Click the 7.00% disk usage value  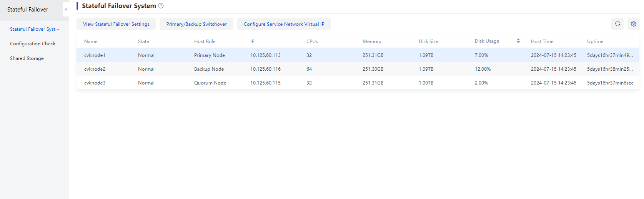pos(481,55)
